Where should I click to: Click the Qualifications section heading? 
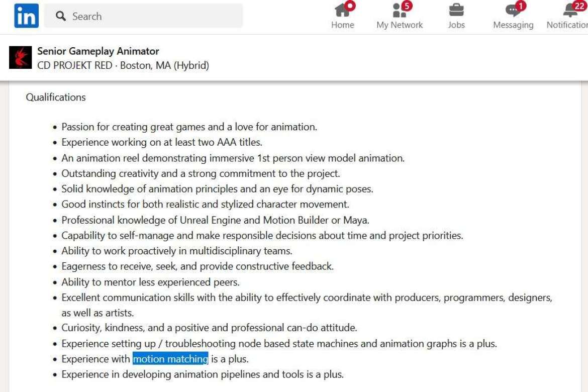(x=56, y=97)
